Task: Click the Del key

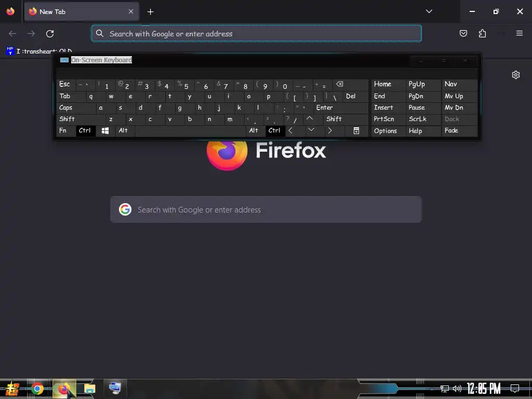Action: pyautogui.click(x=355, y=96)
